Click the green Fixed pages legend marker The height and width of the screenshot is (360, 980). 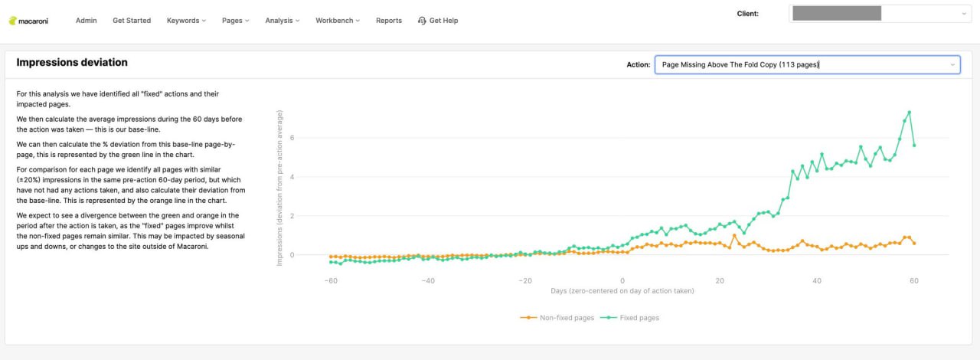607,317
